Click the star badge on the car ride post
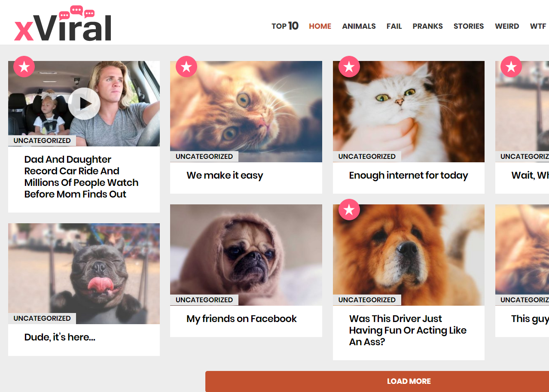Viewport: 549px width, 392px height. pyautogui.click(x=24, y=67)
